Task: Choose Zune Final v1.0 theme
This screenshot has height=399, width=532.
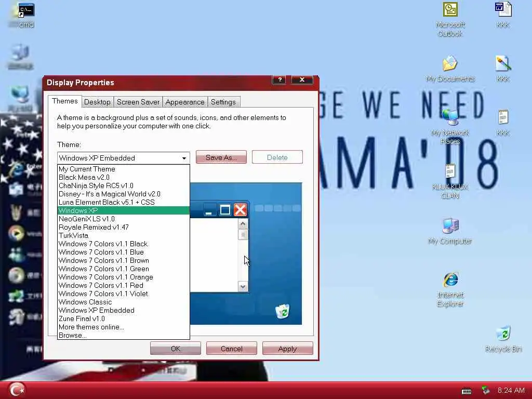Action: pyautogui.click(x=124, y=318)
